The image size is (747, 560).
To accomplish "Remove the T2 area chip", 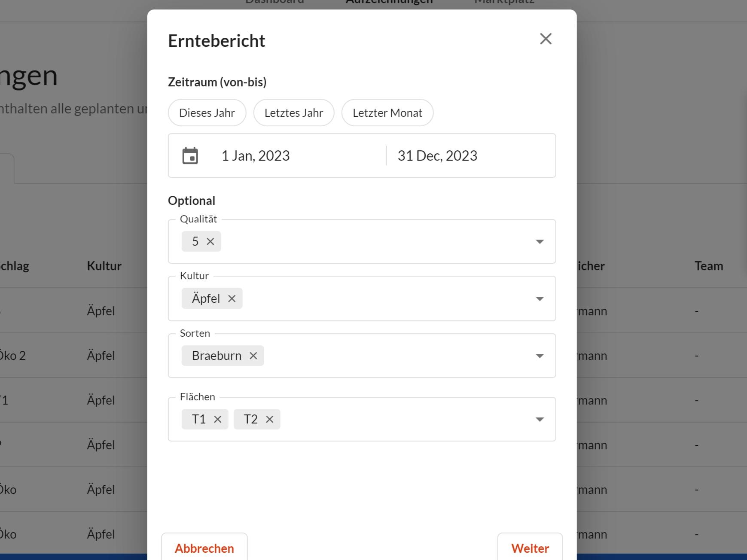I will [x=270, y=419].
